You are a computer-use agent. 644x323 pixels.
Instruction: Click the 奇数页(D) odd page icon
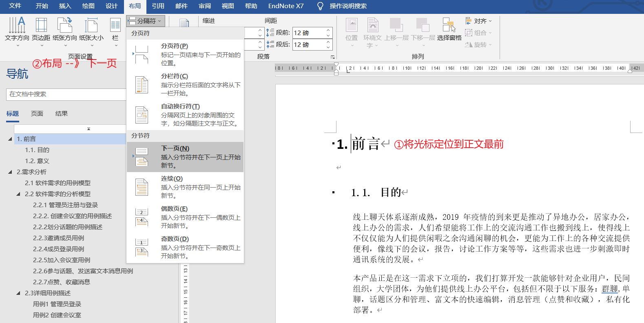[x=142, y=248]
